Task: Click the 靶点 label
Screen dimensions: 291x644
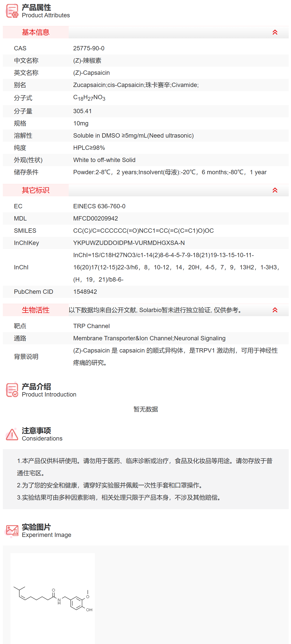Action: click(x=20, y=326)
